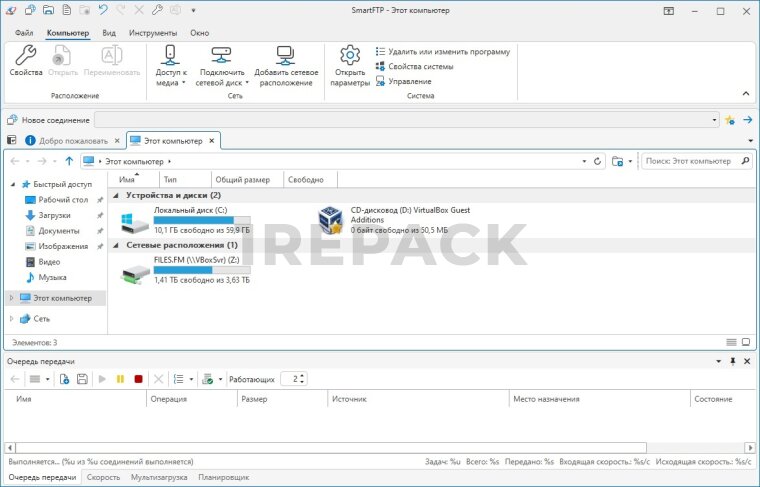This screenshot has width=760, height=487.
Task: Click the Свойства (Properties) wrench icon
Action: tap(25, 55)
